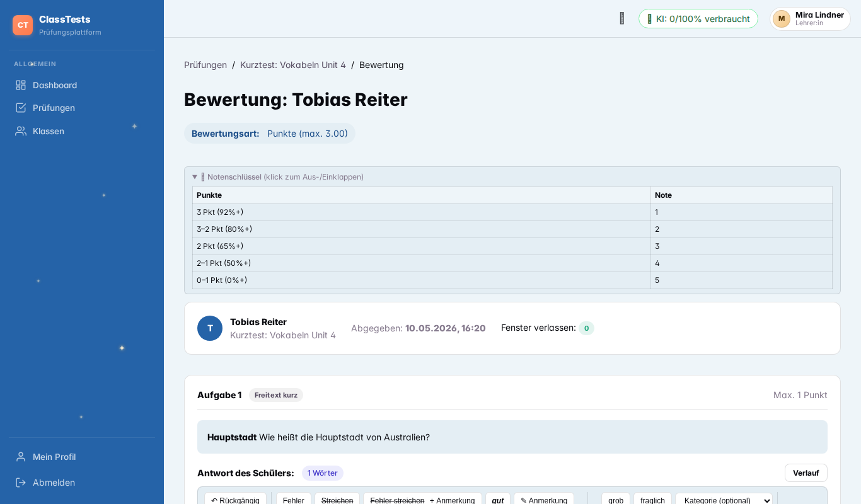Open Verlauf history for the answer
This screenshot has height=504, width=861.
[806, 473]
